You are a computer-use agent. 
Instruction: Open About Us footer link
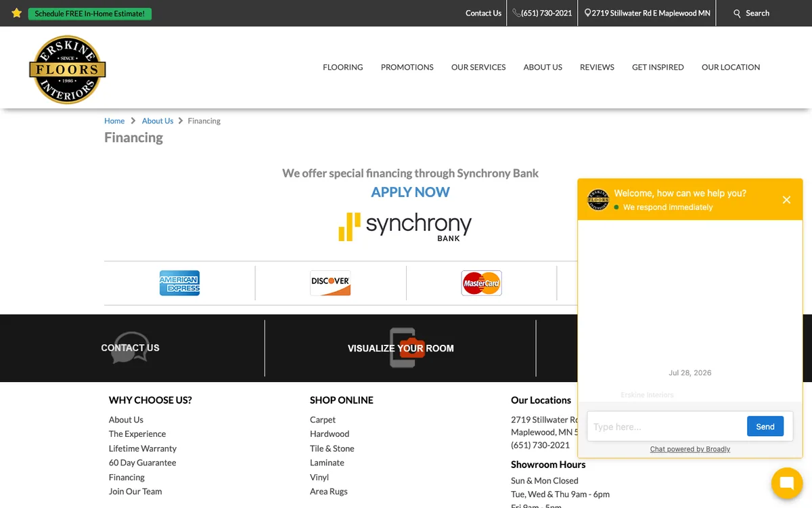tap(126, 419)
